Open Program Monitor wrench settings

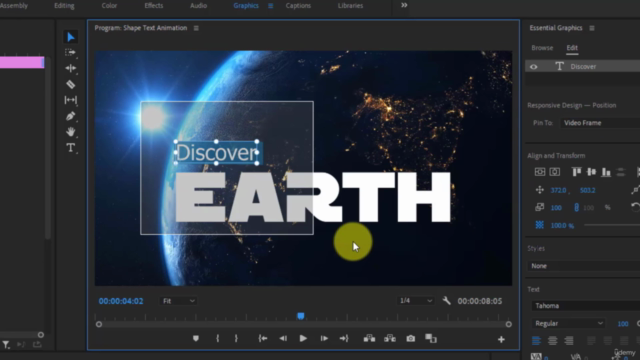pyautogui.click(x=447, y=301)
